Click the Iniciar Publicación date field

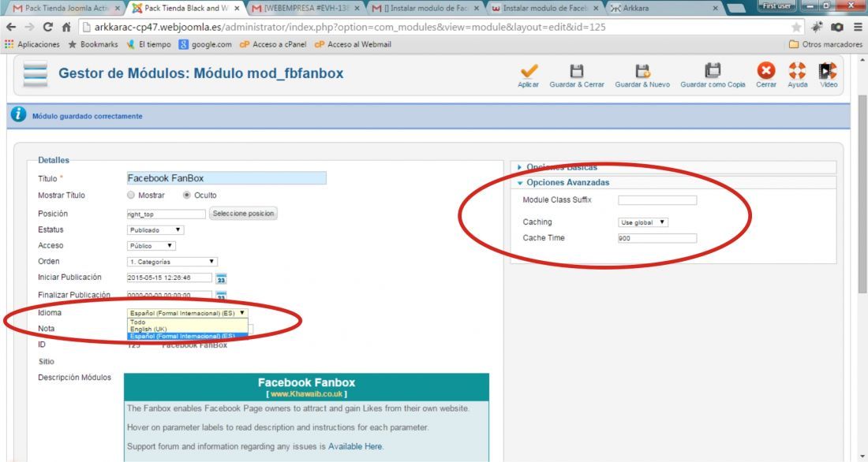[170, 278]
